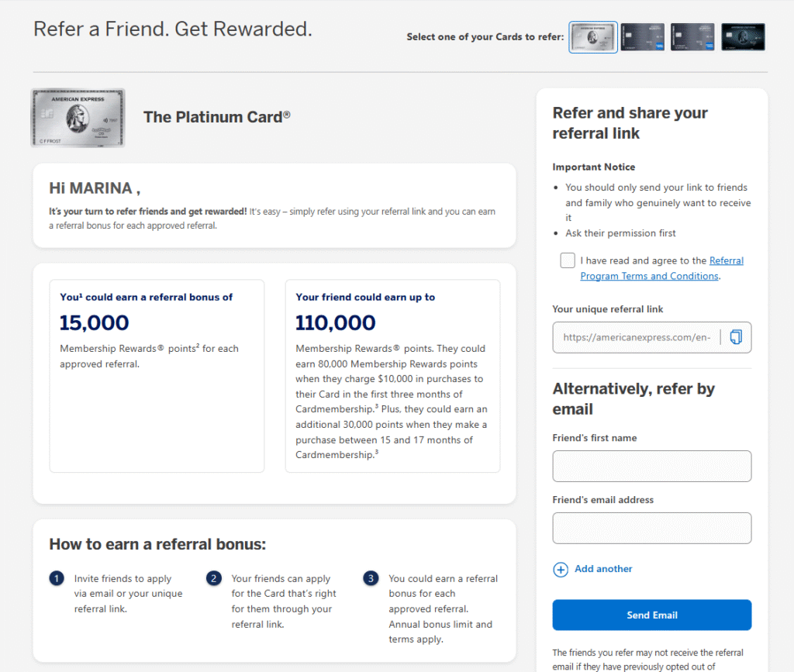Click the step 3 numbered circle
794x672 pixels.
[371, 578]
